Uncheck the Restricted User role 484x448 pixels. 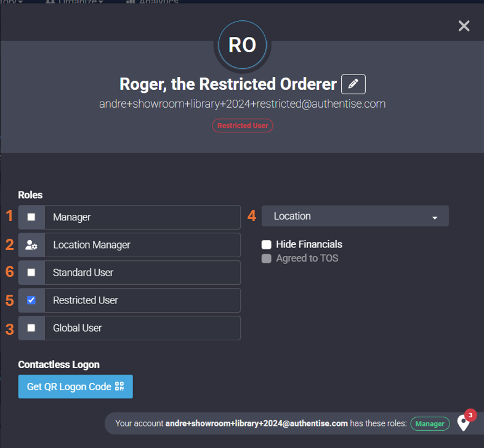coord(31,300)
